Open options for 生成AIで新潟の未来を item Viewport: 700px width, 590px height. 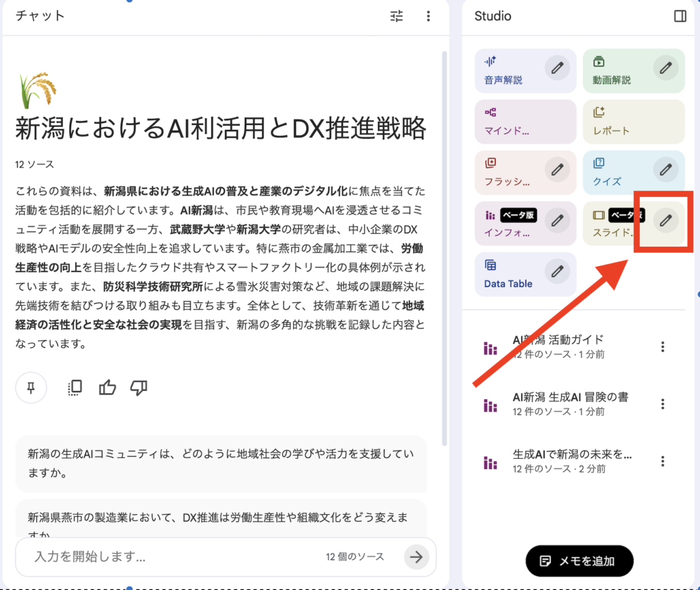(x=662, y=461)
